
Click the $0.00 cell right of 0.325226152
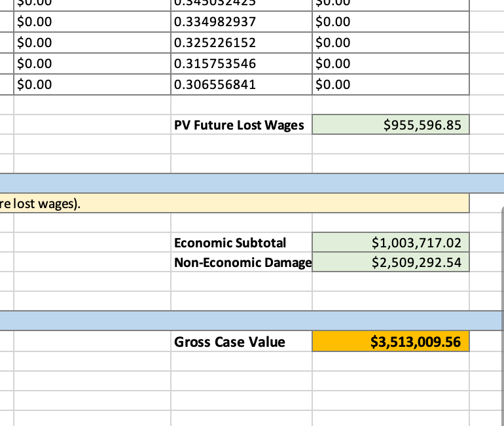[x=391, y=43]
